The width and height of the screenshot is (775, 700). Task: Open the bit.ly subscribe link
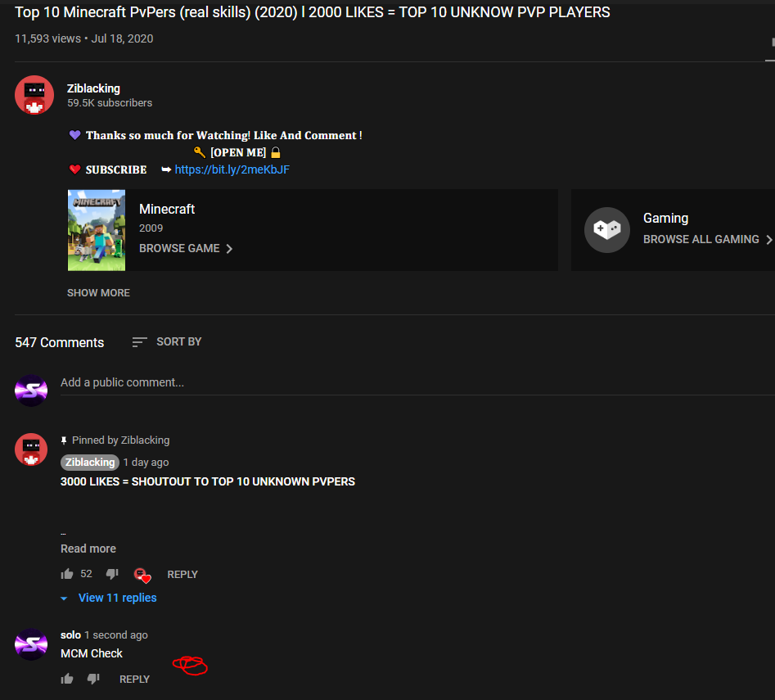point(232,169)
